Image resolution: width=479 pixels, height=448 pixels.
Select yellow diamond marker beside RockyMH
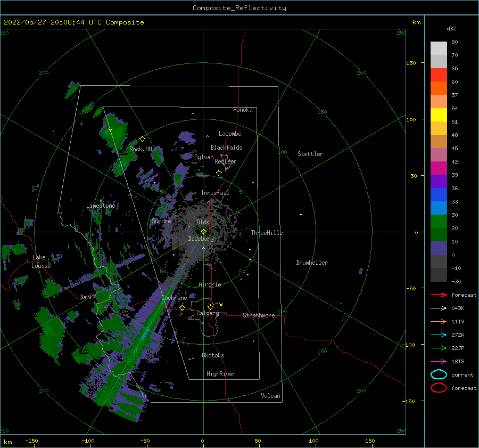point(142,139)
